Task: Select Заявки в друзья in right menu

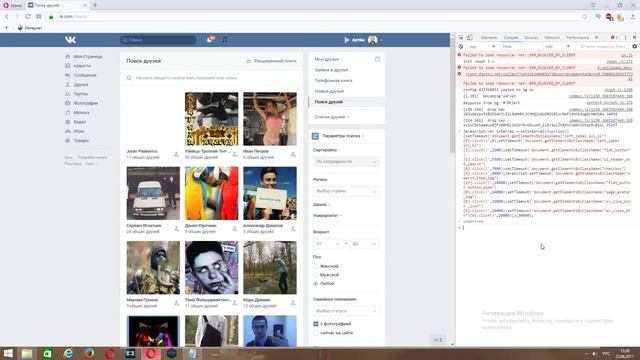Action: (331, 70)
